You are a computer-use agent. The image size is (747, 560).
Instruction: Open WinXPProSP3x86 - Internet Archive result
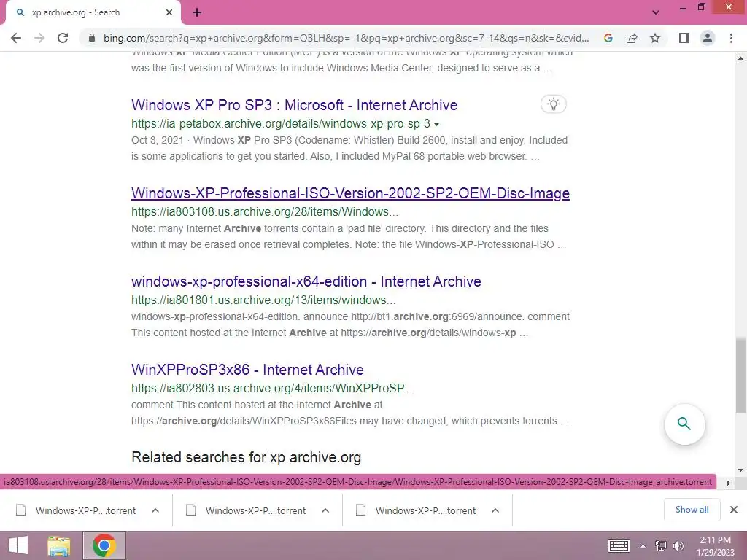(247, 370)
